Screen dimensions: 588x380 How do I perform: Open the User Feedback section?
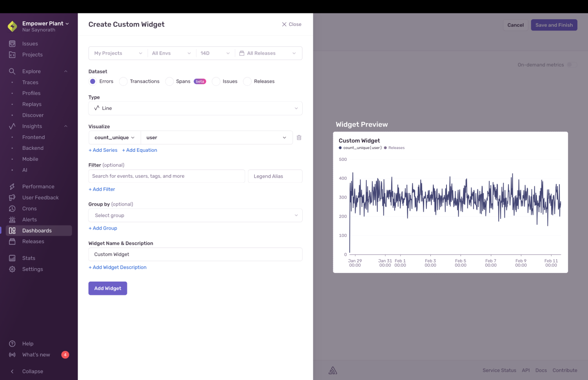pos(41,197)
